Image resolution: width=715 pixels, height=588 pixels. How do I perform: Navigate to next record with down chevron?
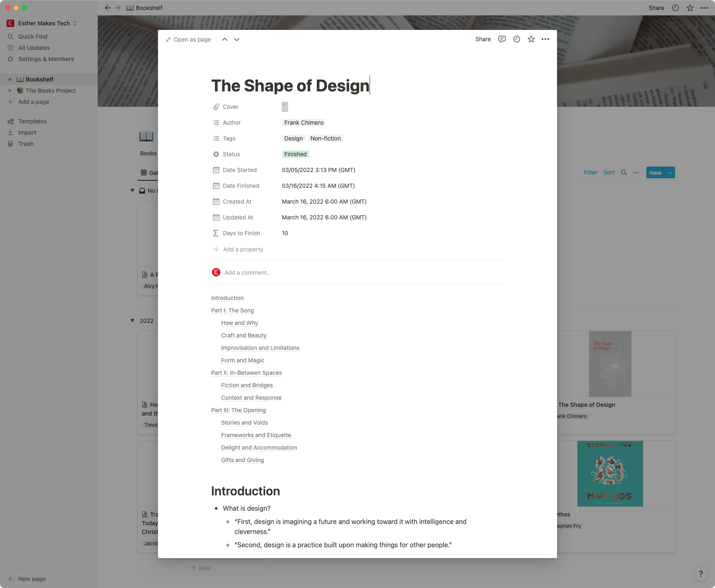(236, 39)
